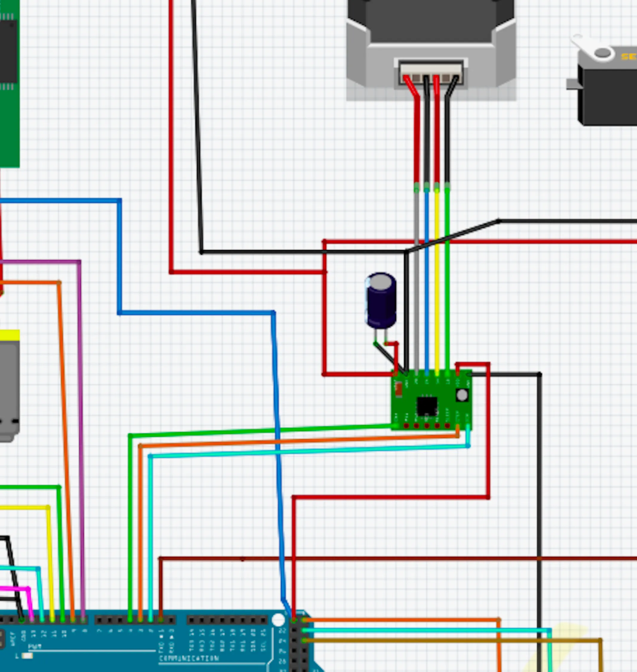This screenshot has height=672, width=637.
Task: Click the PWM label on Arduino
Action: (35, 647)
